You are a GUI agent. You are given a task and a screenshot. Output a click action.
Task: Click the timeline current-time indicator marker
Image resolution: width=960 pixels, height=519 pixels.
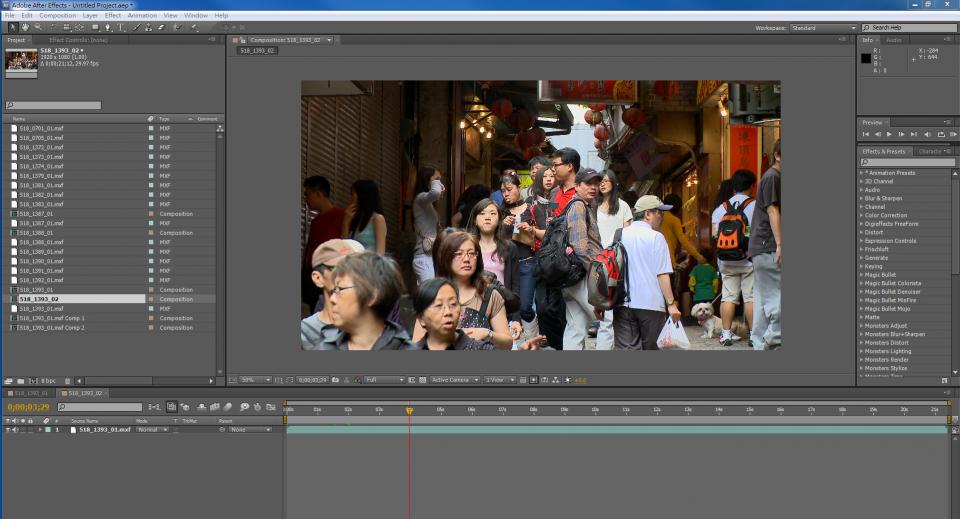pyautogui.click(x=409, y=410)
